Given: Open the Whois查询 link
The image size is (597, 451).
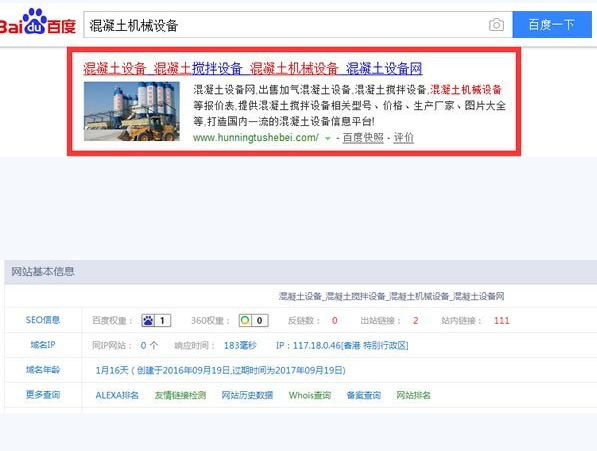Looking at the screenshot, I should tap(310, 395).
